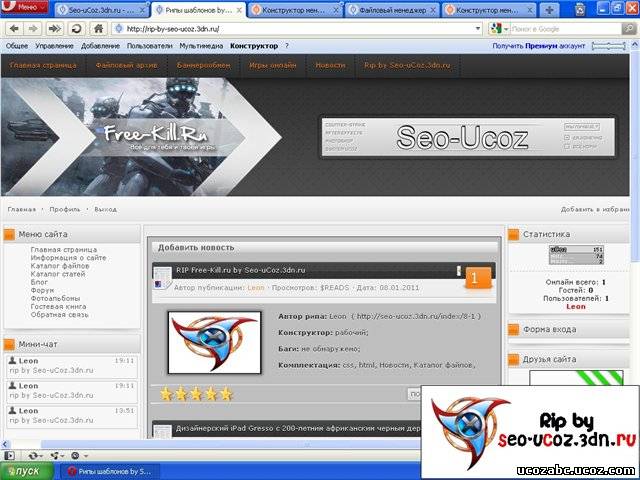Click the Opera Link sync icon
Screen dimensions: 640x480
click(33, 456)
